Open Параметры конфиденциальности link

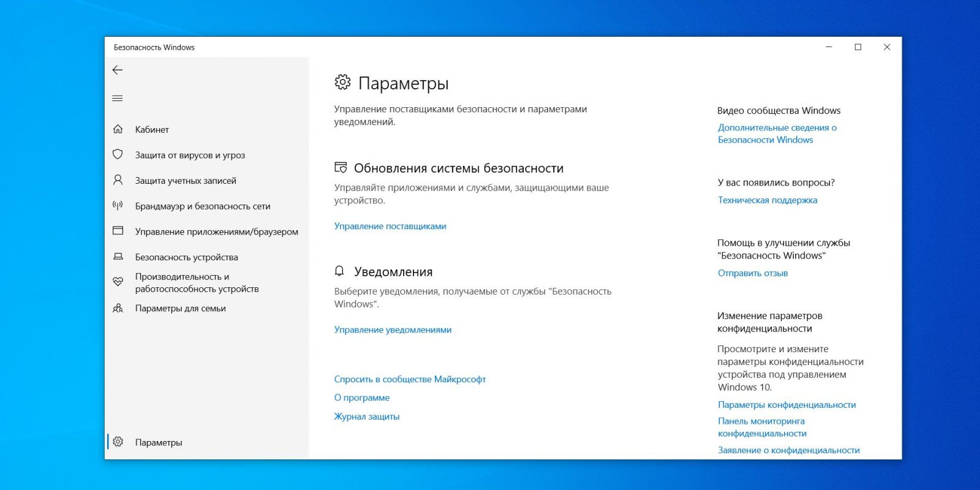coord(786,405)
